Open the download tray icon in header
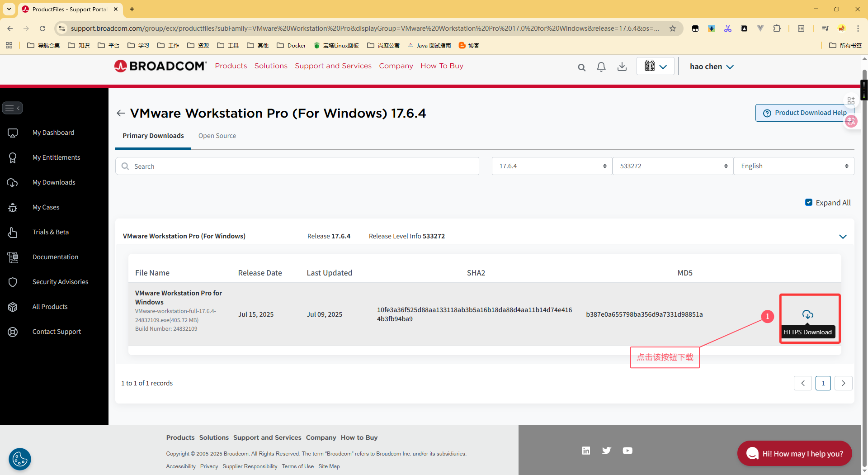868x475 pixels. 622,67
